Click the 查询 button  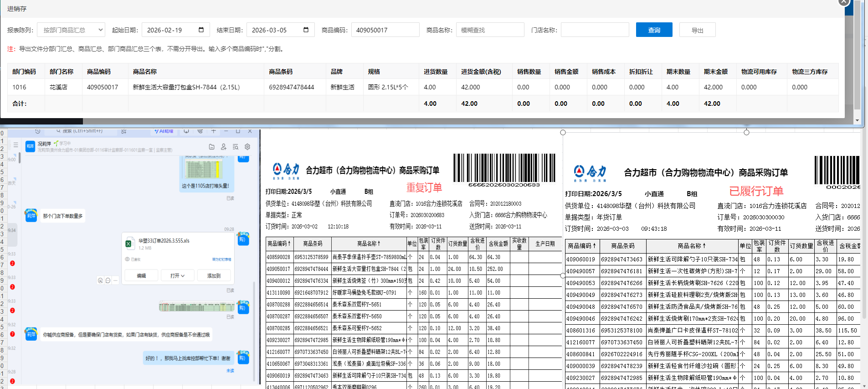point(654,30)
